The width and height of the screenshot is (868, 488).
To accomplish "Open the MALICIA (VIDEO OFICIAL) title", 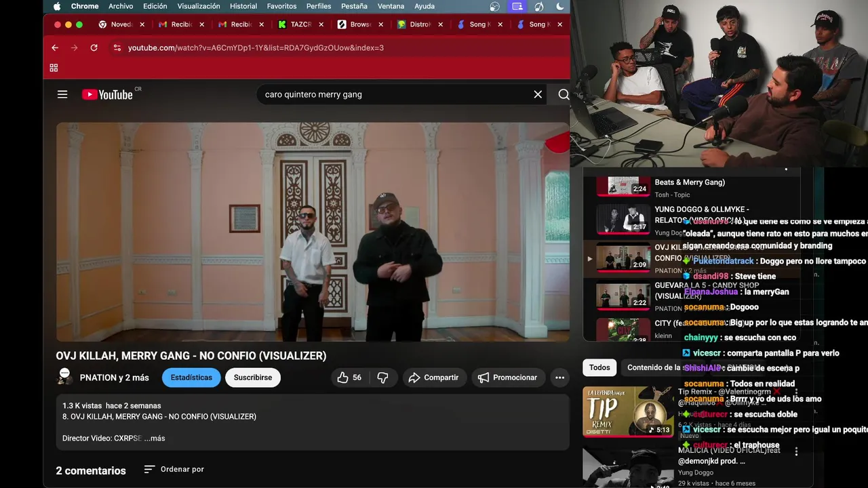I will [x=729, y=455].
